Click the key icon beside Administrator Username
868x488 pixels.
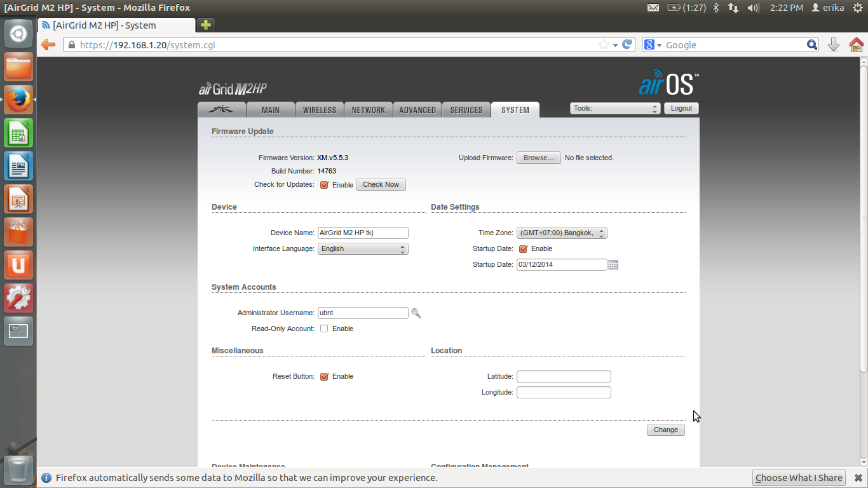pyautogui.click(x=416, y=313)
